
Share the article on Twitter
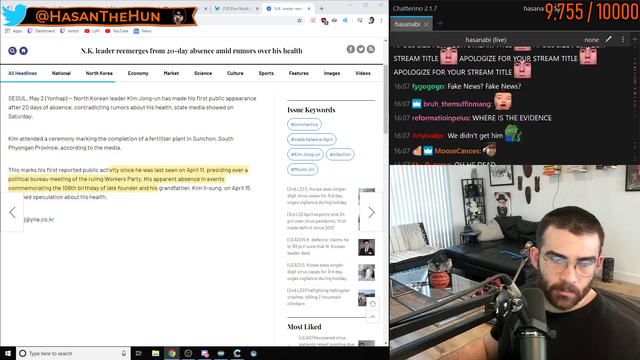(x=361, y=49)
